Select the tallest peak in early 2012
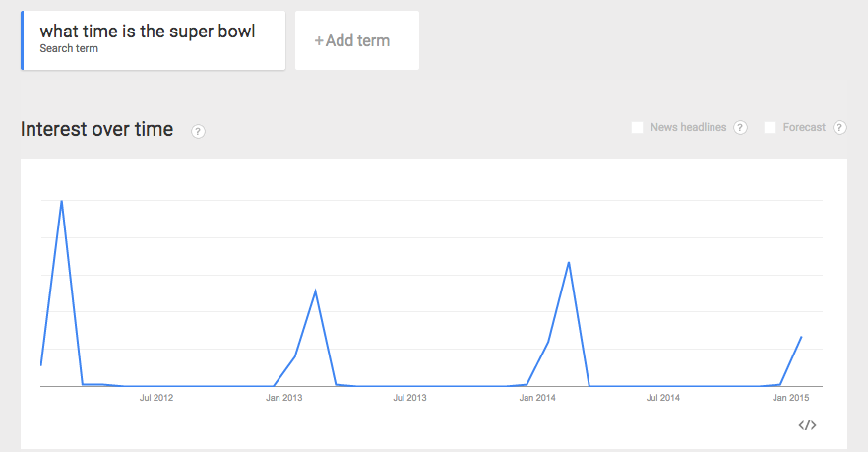 (x=62, y=201)
